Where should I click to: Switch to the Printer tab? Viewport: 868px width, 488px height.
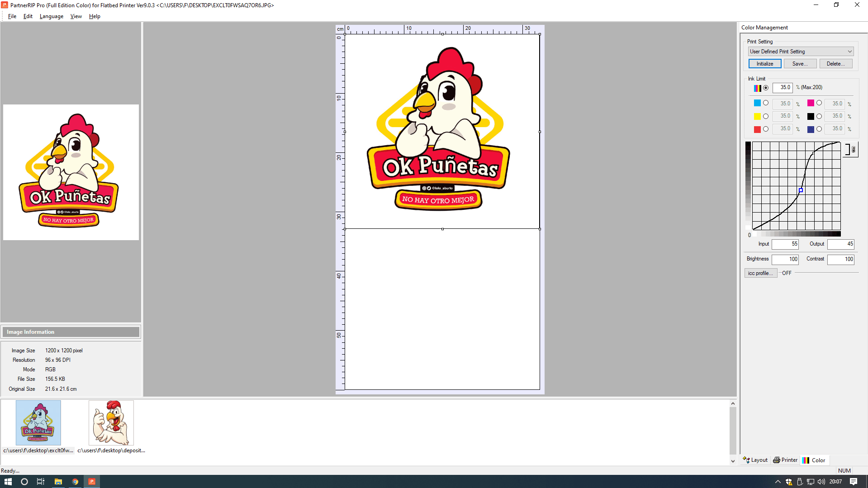785,460
